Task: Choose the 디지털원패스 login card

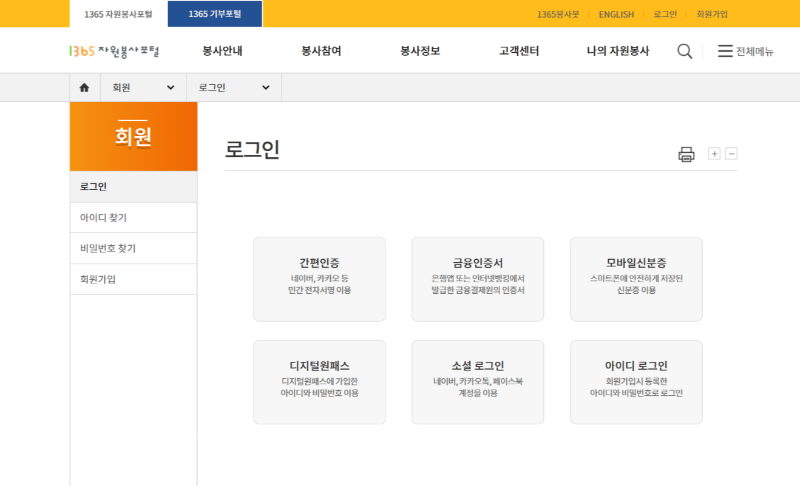Action: [x=319, y=382]
